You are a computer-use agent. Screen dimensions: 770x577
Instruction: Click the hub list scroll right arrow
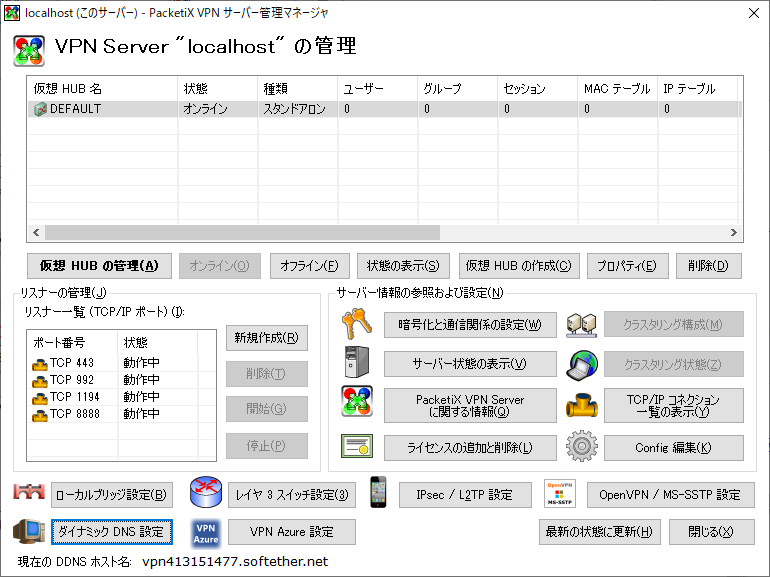tap(734, 232)
